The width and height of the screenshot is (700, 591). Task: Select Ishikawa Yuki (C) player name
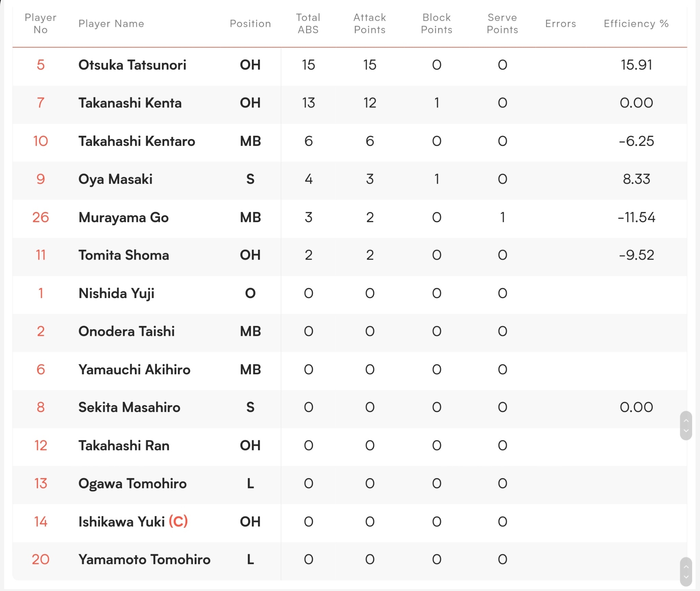click(133, 522)
